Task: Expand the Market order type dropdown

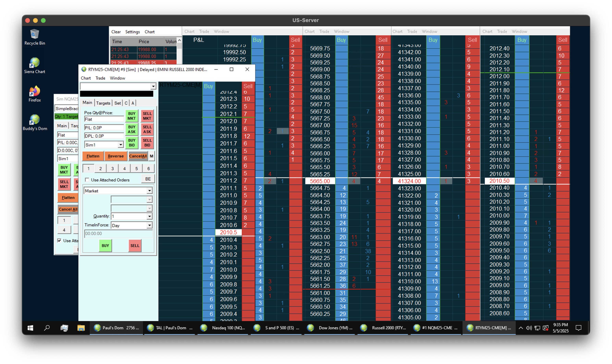Action: click(149, 191)
